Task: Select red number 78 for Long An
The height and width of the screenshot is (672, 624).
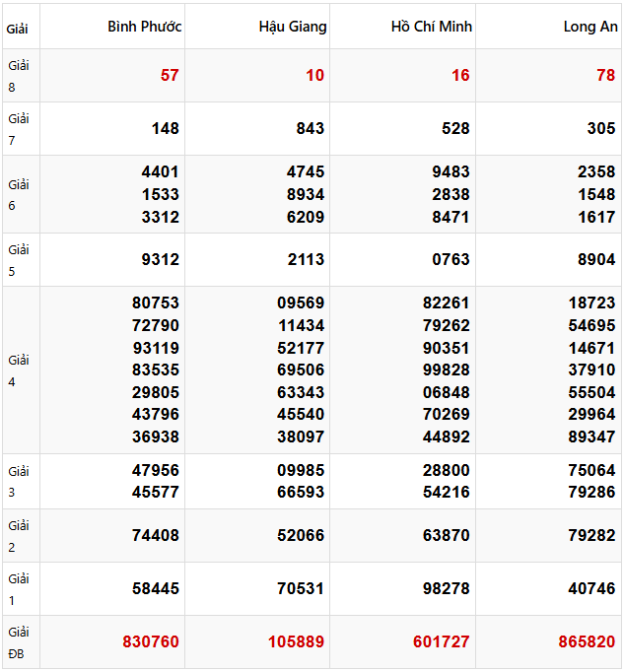Action: point(606,76)
